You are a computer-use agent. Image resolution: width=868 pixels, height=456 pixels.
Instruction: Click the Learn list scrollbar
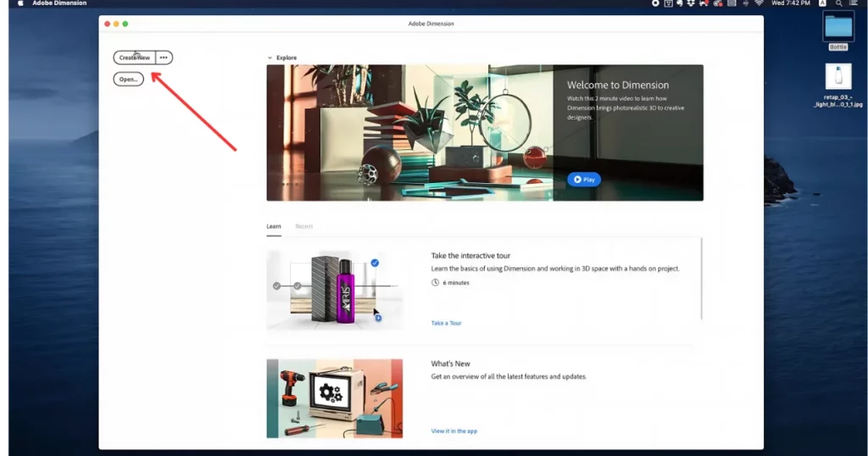tap(701, 279)
